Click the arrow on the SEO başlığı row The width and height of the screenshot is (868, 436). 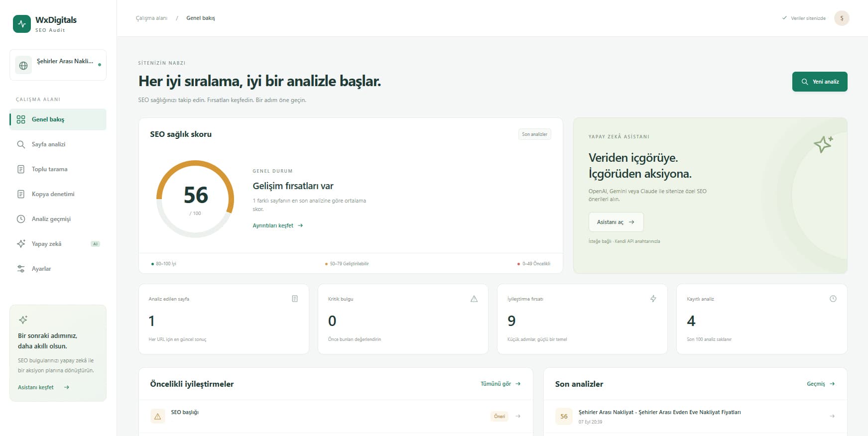518,416
